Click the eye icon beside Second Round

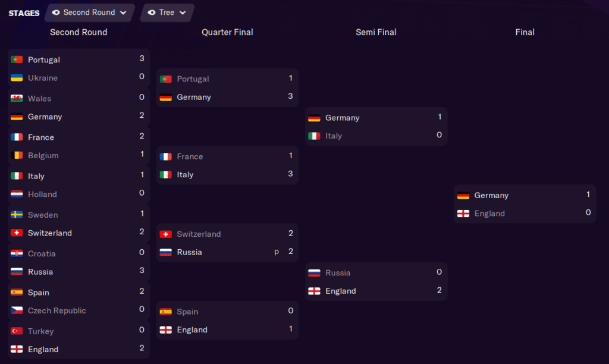56,12
